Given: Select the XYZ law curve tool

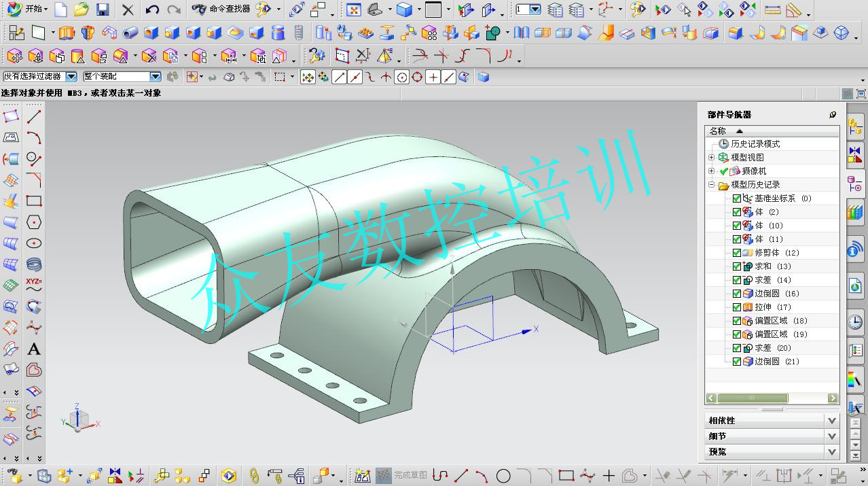Looking at the screenshot, I should [x=34, y=285].
